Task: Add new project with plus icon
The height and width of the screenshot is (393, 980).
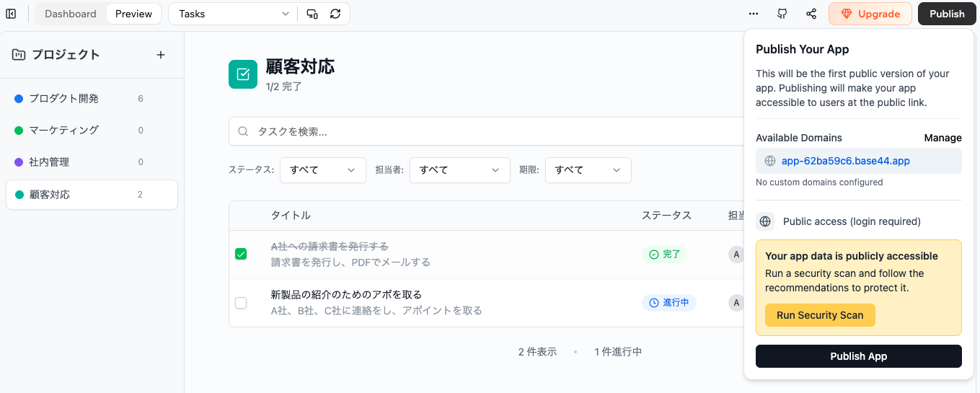Action: (161, 55)
